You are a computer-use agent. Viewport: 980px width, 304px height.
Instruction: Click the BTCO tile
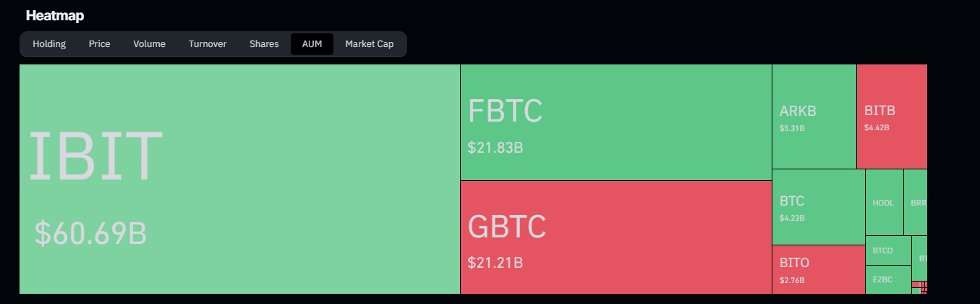887,250
